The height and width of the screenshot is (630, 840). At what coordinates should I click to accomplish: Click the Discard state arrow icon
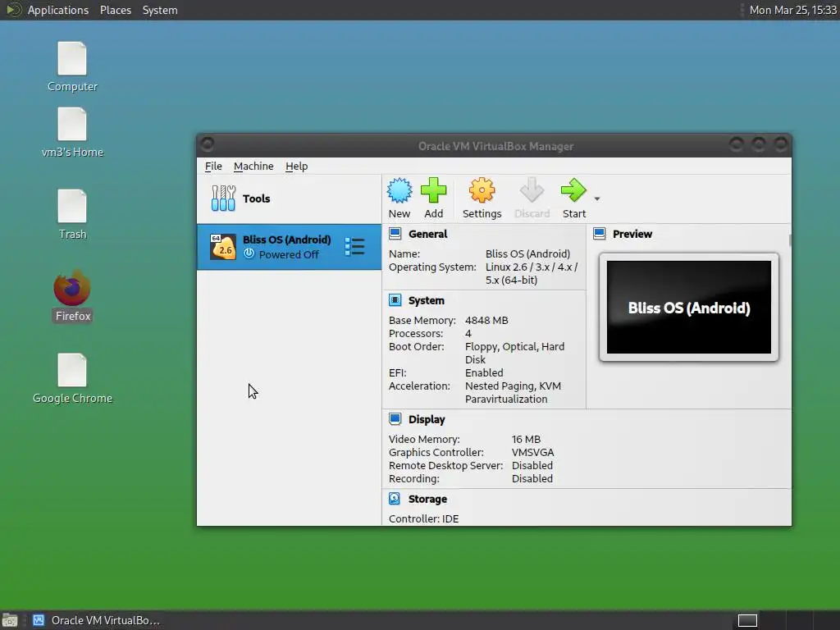tap(532, 190)
